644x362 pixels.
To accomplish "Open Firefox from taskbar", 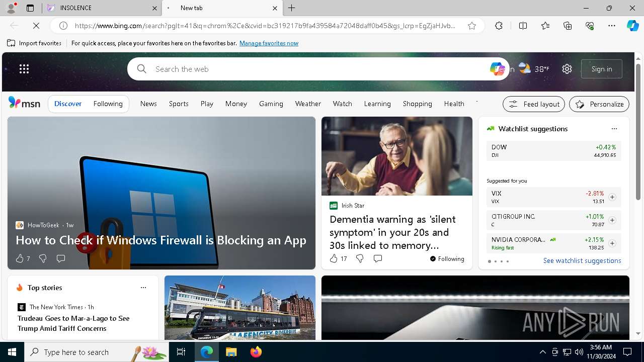I will [256, 352].
